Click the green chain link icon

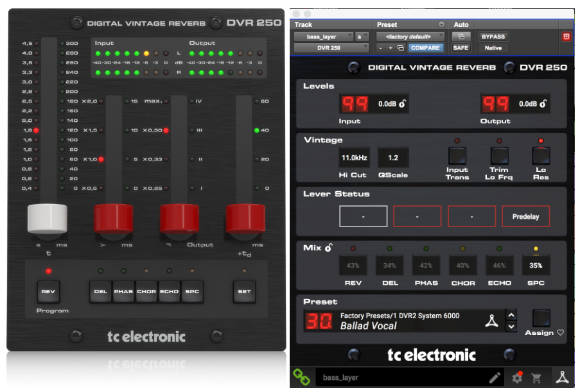point(301,377)
